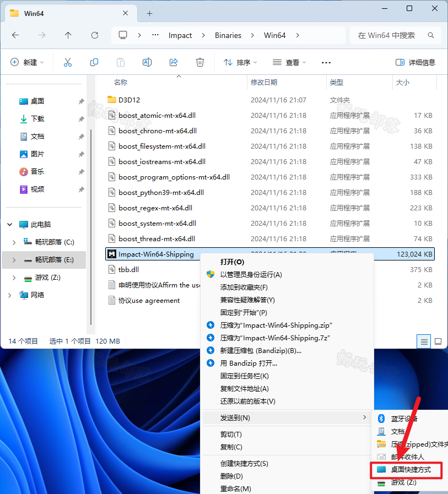Viewport: 448px width, 494px height.
Task: Show hidden breadcrumb path ellipsis
Action: tap(155, 35)
